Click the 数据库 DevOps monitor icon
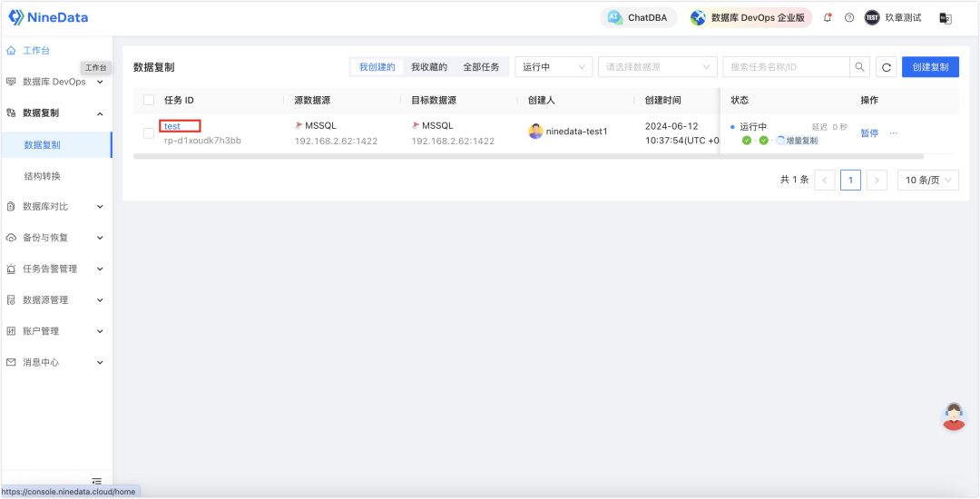Screen dimensions: 980x499 point(11,82)
